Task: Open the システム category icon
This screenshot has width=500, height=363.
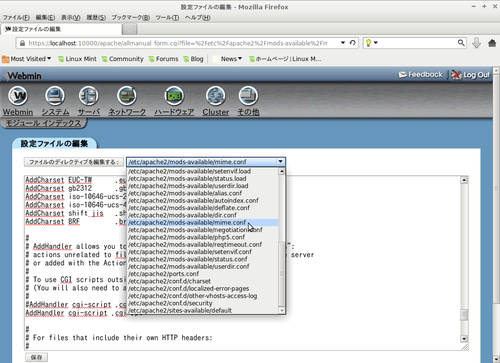Action: (55, 96)
